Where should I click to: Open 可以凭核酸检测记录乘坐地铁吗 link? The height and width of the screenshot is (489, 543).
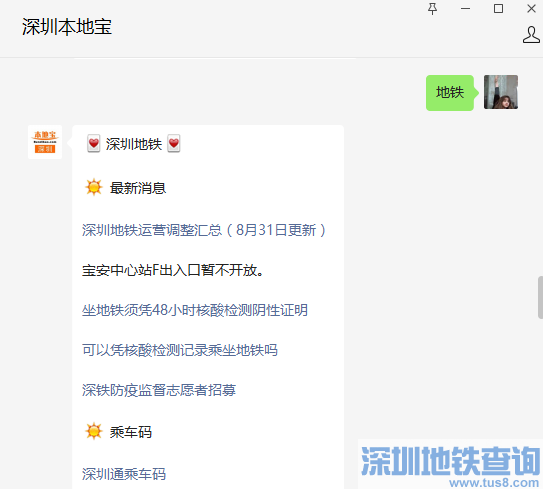coord(180,350)
